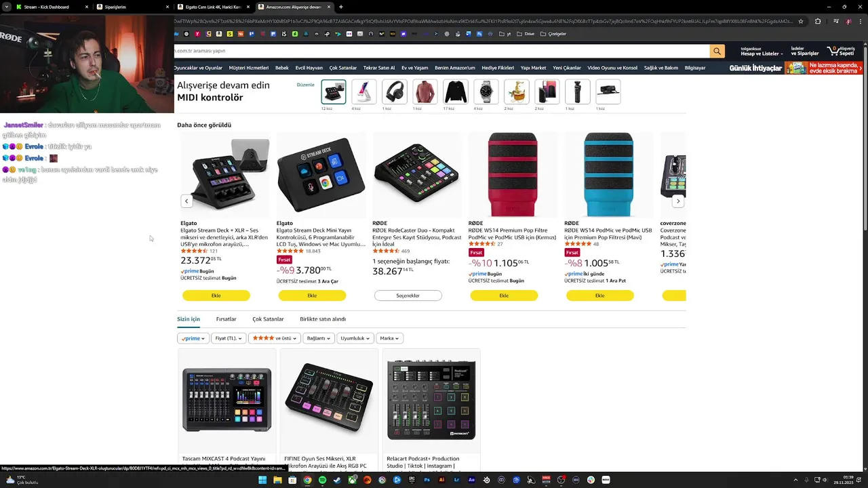The width and height of the screenshot is (868, 488).
Task: Open Spotify from the Windows taskbar
Action: [x=322, y=480]
